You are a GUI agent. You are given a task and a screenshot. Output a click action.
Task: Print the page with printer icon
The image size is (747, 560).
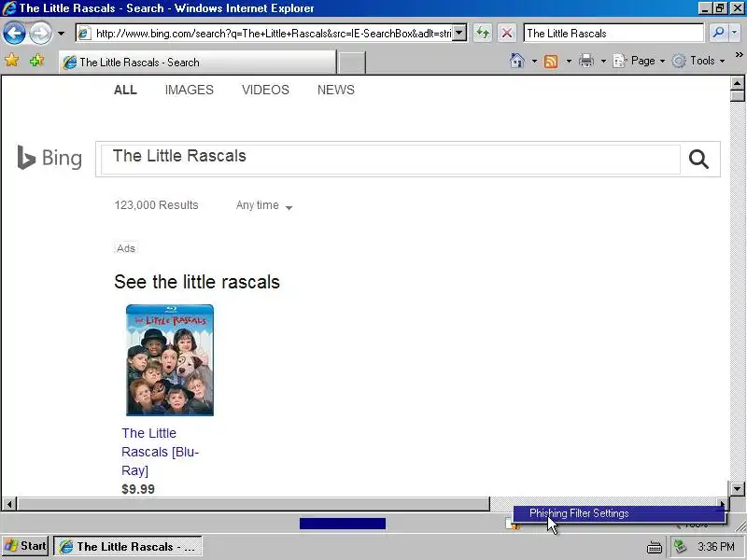tap(586, 61)
